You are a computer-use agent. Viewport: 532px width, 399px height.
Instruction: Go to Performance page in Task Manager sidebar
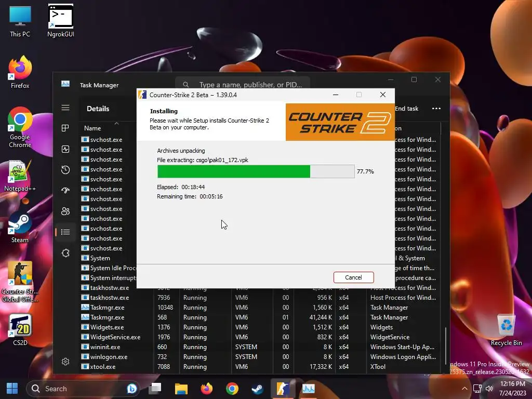(x=65, y=149)
